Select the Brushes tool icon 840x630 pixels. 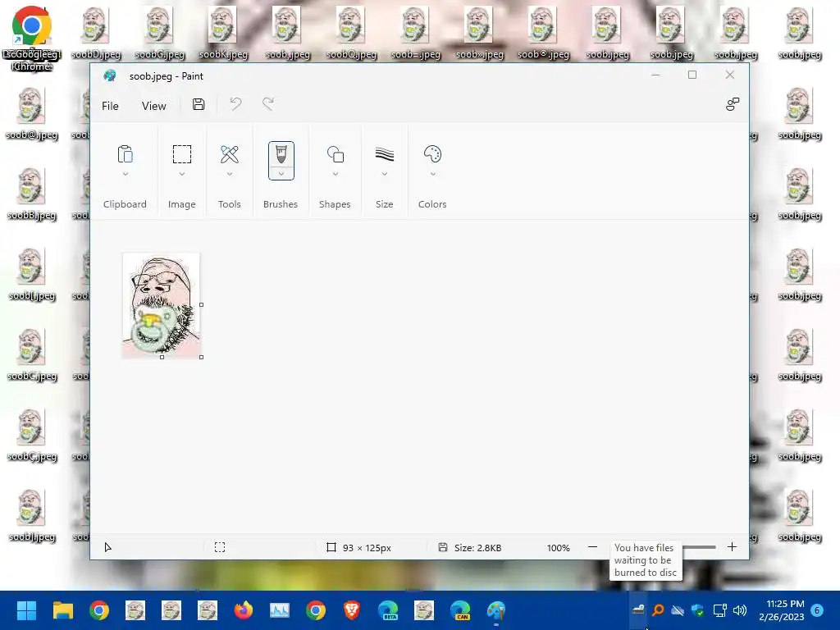(x=281, y=154)
